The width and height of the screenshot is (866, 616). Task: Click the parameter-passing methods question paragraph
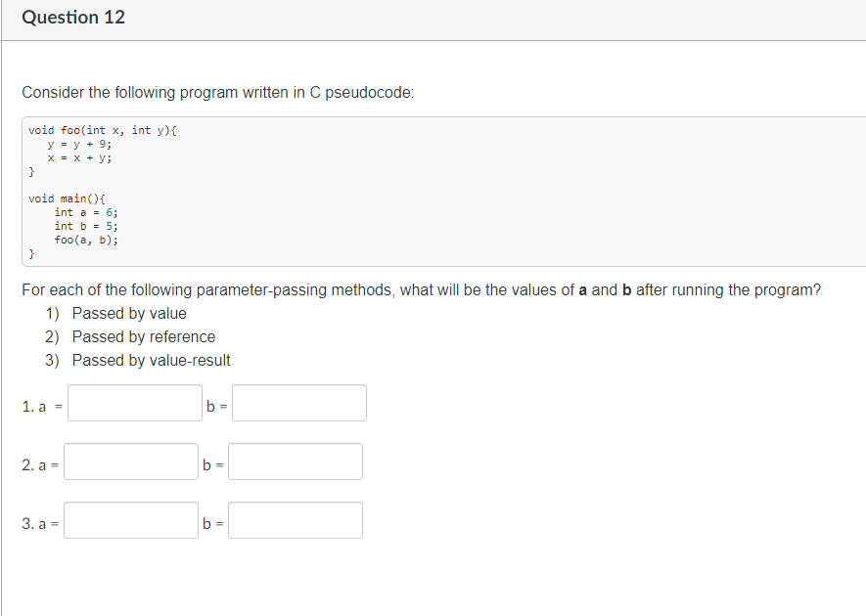coord(421,289)
